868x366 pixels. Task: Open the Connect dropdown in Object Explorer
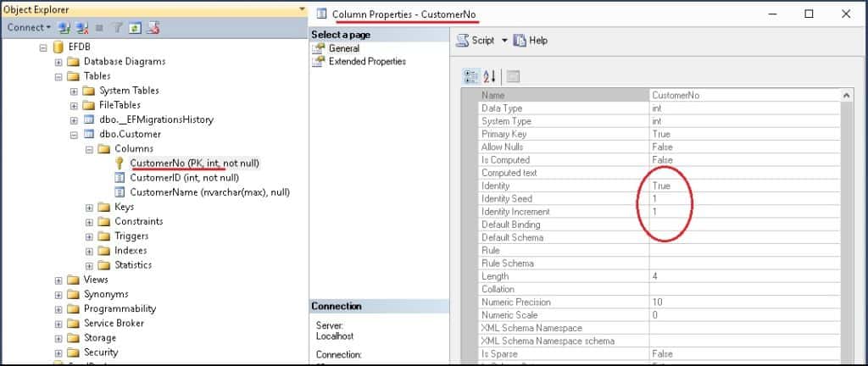[x=29, y=27]
